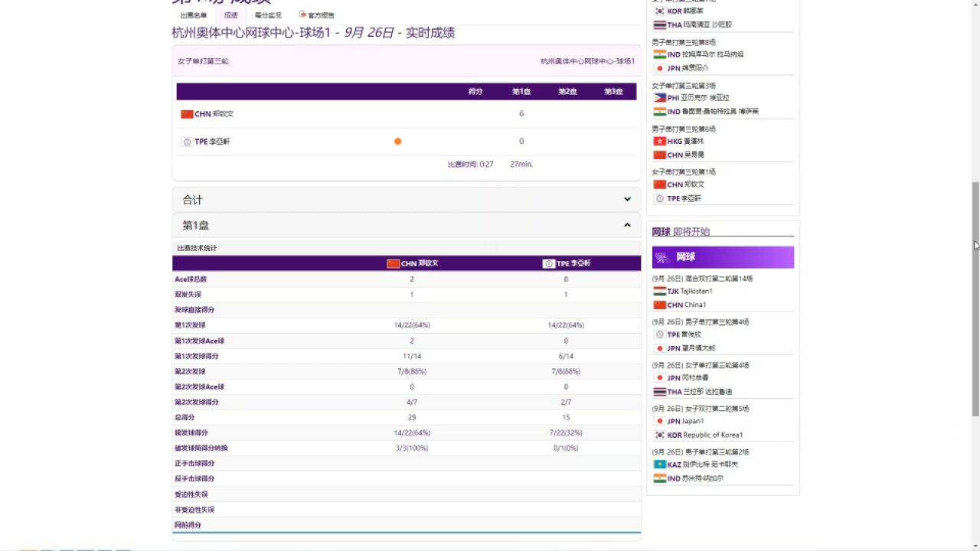The width and height of the screenshot is (980, 551).
Task: Open 男子单打第三轮第4场 upcoming match
Action: 700,322
